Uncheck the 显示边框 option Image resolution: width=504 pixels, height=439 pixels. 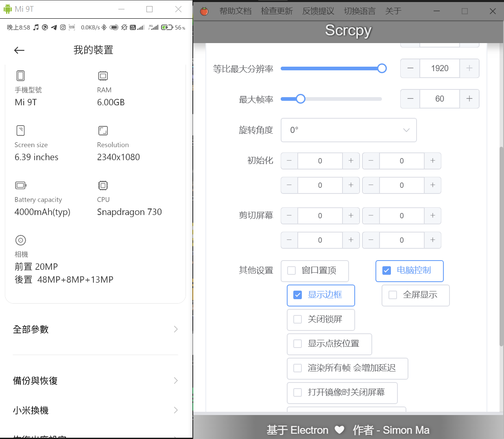point(297,295)
